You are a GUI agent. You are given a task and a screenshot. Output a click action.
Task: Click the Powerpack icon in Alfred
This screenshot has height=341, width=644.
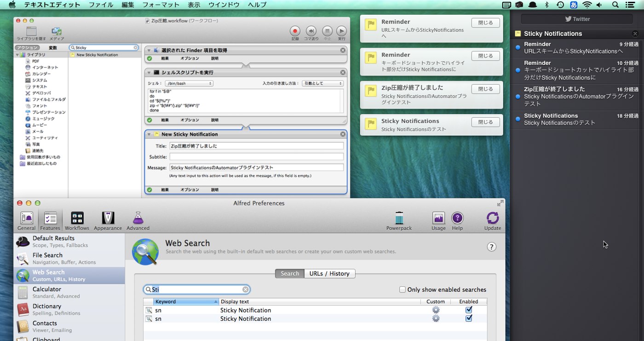click(x=399, y=221)
